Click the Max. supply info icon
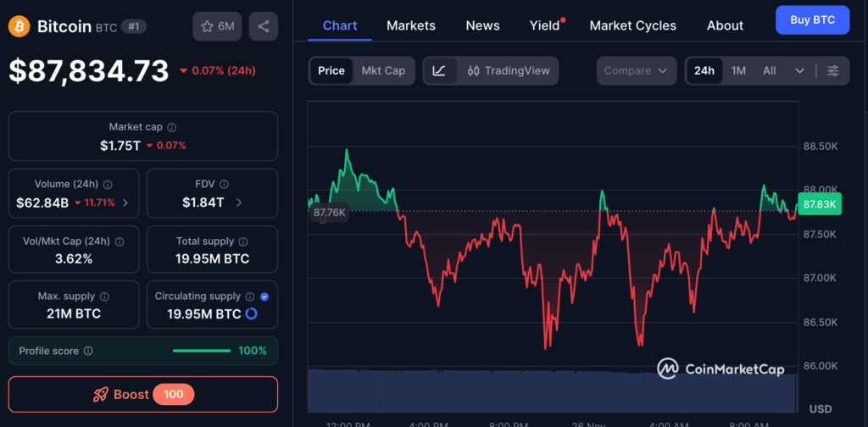The width and height of the screenshot is (868, 427). point(104,297)
